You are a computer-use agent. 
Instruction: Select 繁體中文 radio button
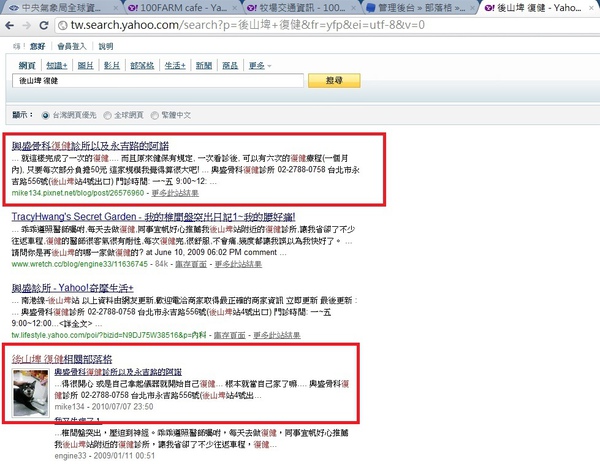pos(155,116)
